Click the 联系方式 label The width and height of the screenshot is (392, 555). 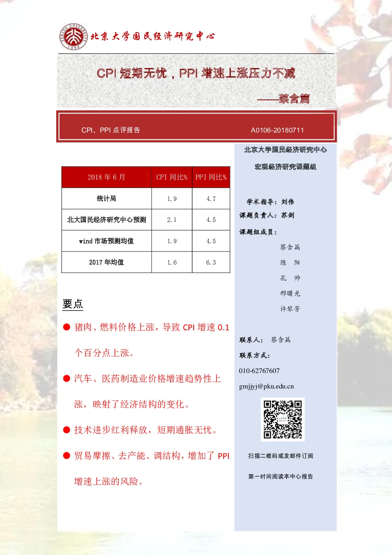click(255, 355)
